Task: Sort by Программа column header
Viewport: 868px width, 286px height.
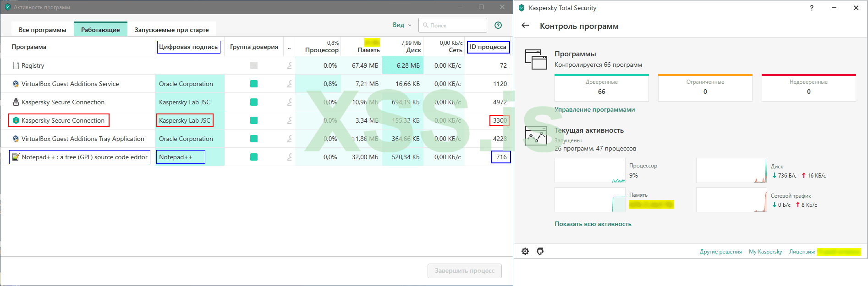Action: point(29,47)
